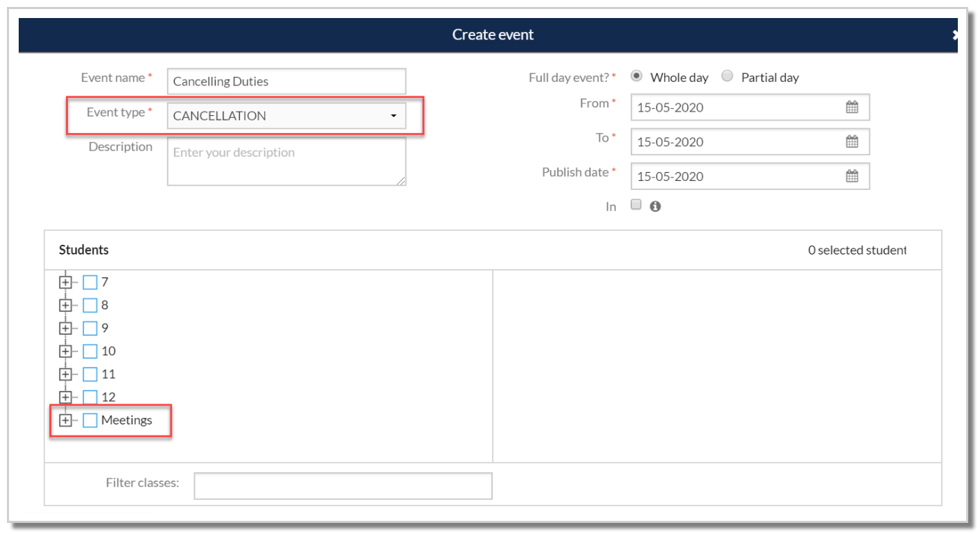The width and height of the screenshot is (980, 534).
Task: Check the box for class 8
Action: [90, 305]
